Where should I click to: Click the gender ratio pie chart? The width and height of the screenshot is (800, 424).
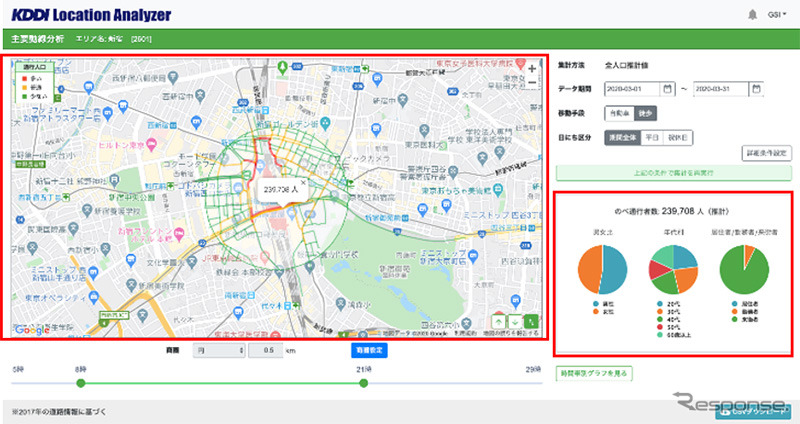(603, 269)
